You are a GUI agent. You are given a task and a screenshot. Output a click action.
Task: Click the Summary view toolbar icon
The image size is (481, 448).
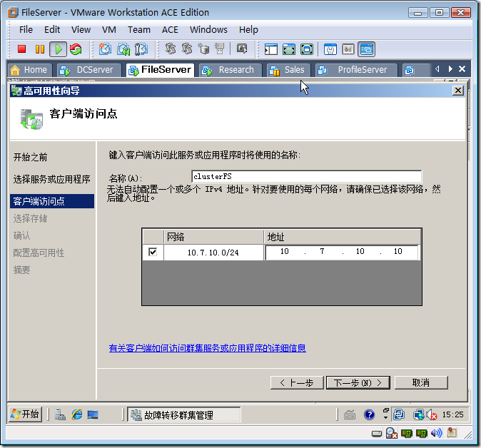point(330,49)
